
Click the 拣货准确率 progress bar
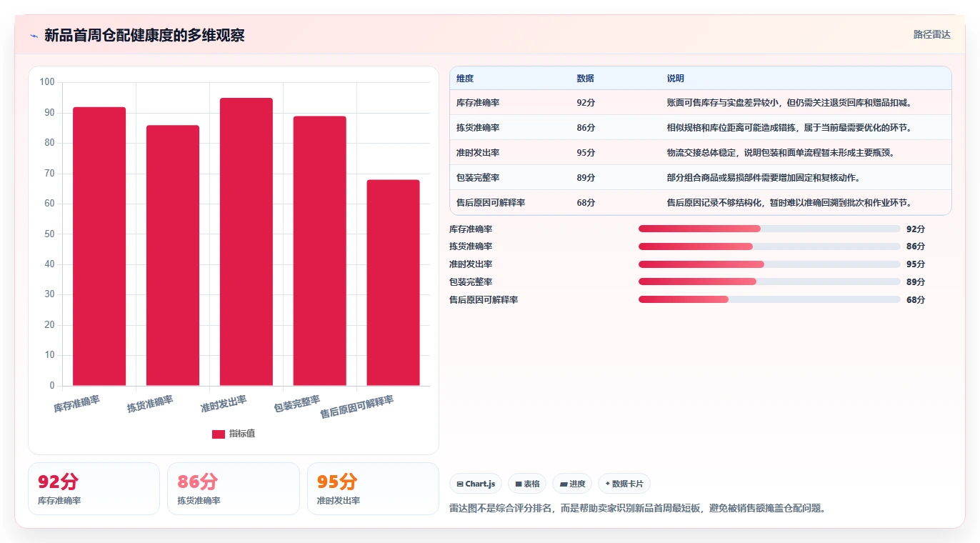(769, 246)
